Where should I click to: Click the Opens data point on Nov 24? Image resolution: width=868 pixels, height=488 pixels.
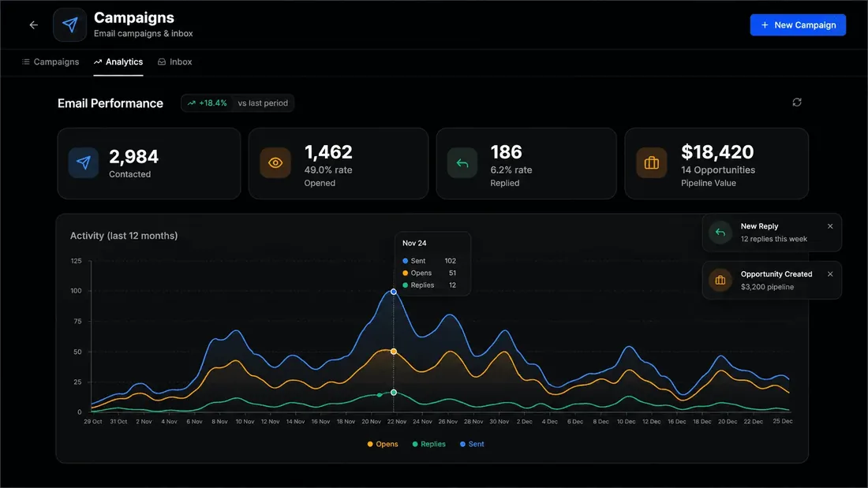[394, 352]
